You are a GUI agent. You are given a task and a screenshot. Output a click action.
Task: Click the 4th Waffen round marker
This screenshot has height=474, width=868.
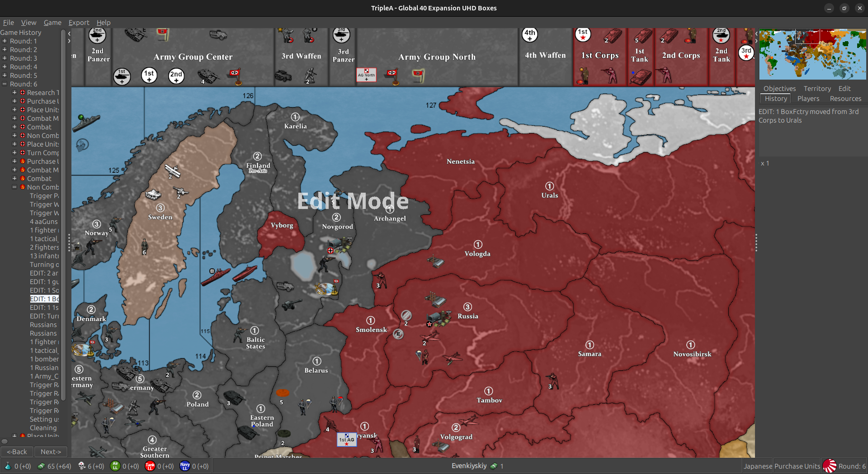530,35
